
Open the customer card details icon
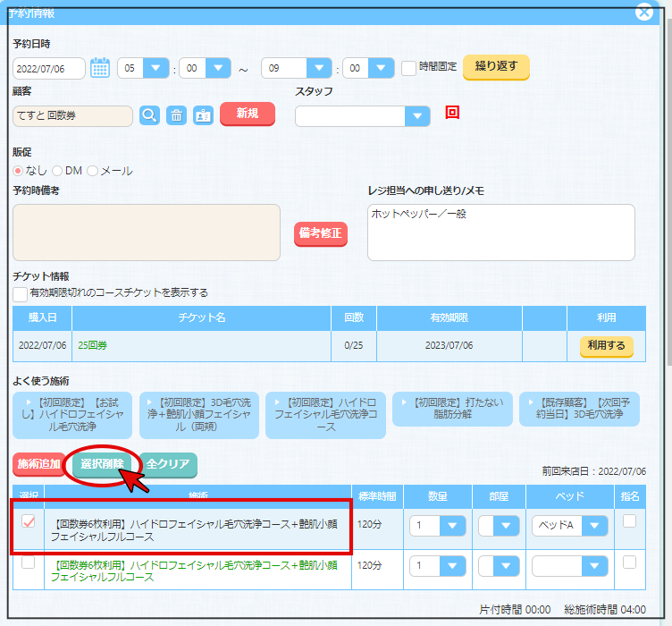pos(204,115)
